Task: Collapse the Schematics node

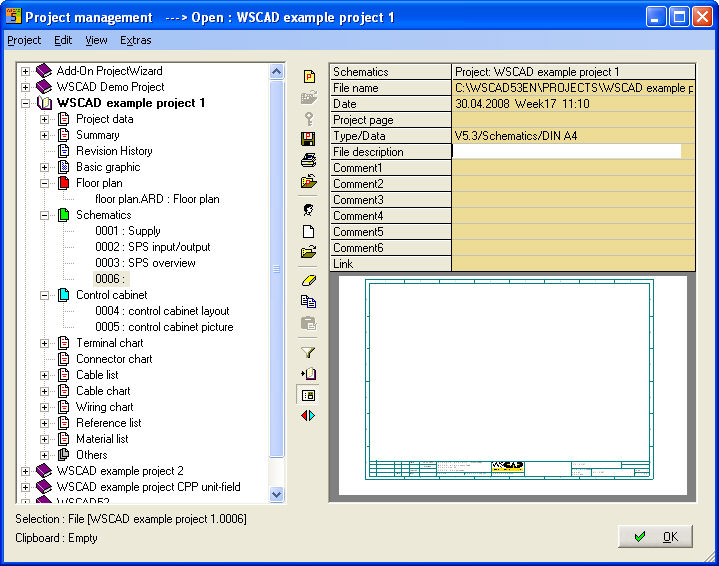Action: (44, 215)
